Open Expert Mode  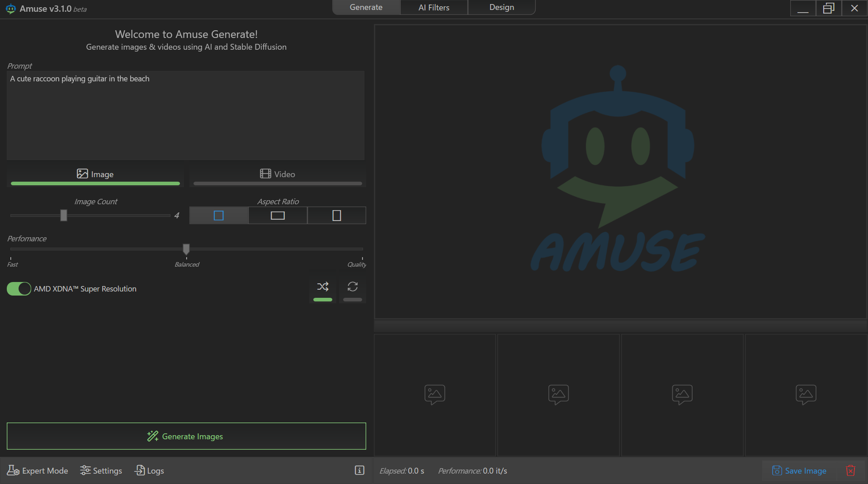38,470
